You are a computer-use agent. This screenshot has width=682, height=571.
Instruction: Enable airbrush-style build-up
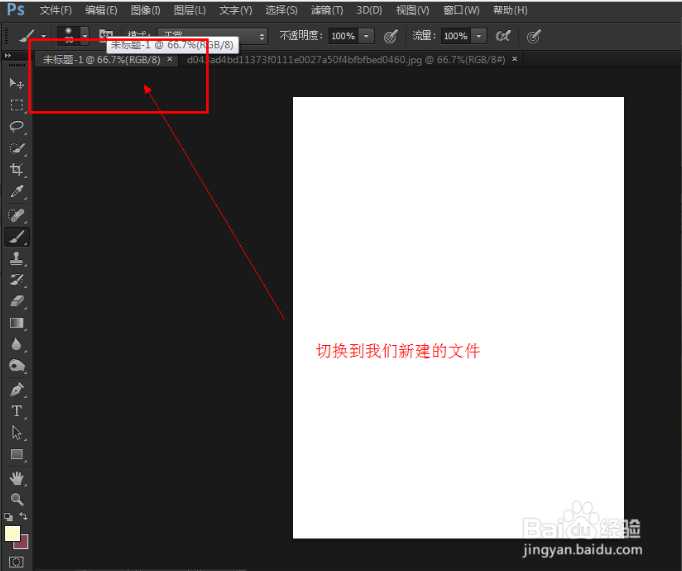(503, 36)
